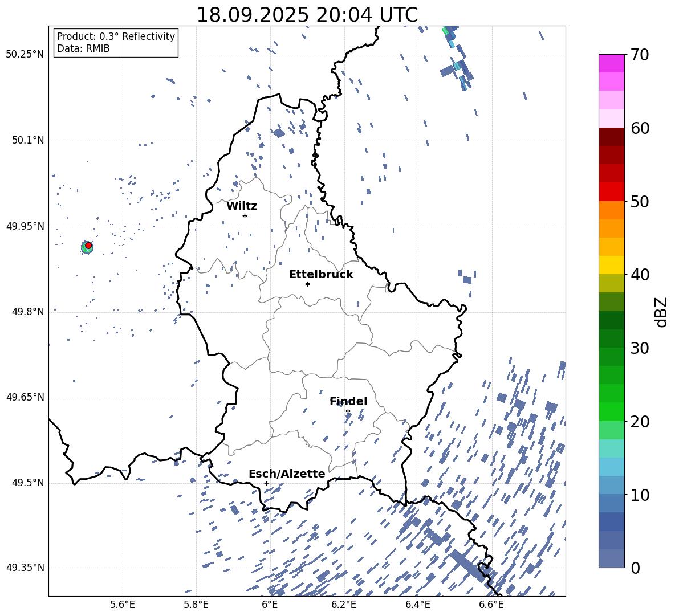The height and width of the screenshot is (616, 675).
Task: Click the 6.6°E longitude label
Action: coord(491,605)
